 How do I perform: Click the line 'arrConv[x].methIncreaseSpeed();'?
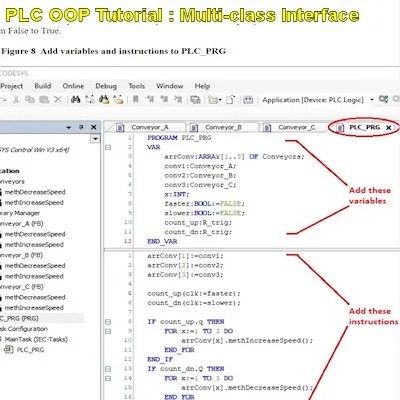(x=247, y=341)
